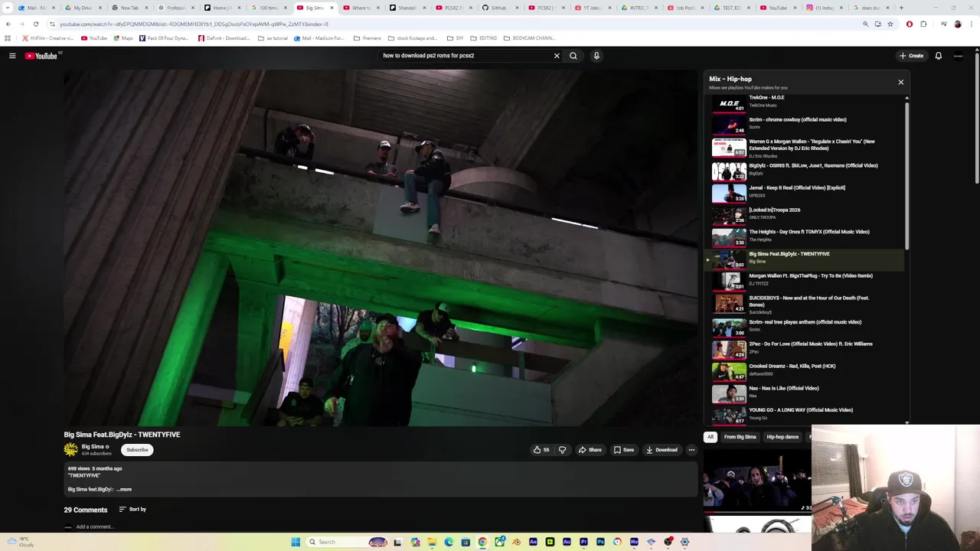980x551 pixels.
Task: Select the All filter chip
Action: coord(710,437)
